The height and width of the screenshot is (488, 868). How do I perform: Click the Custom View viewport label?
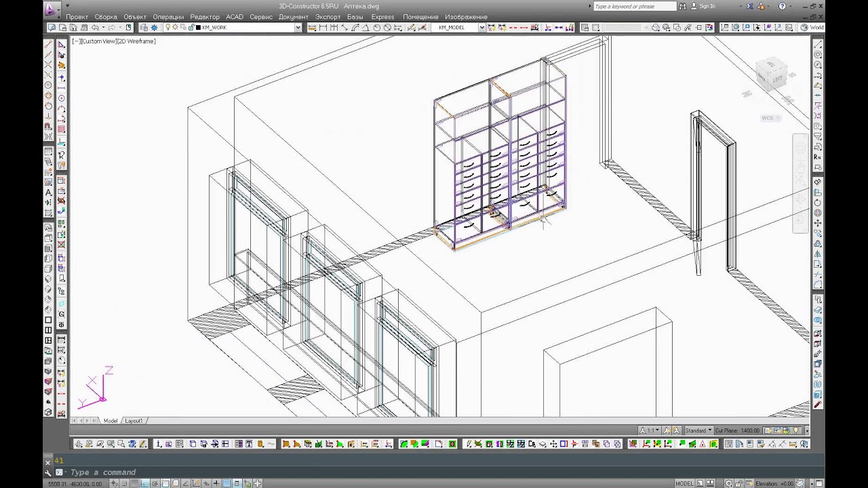114,41
